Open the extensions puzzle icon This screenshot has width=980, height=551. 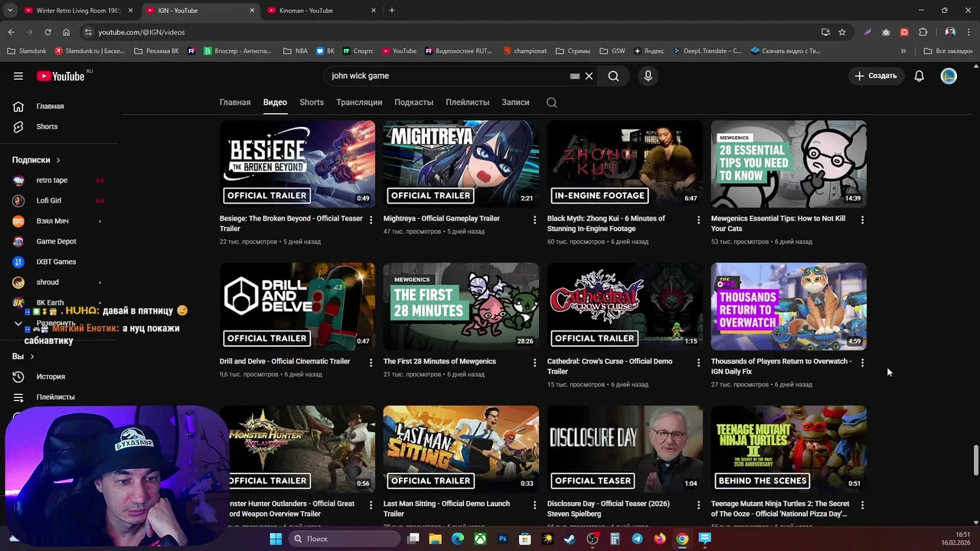pos(923,32)
